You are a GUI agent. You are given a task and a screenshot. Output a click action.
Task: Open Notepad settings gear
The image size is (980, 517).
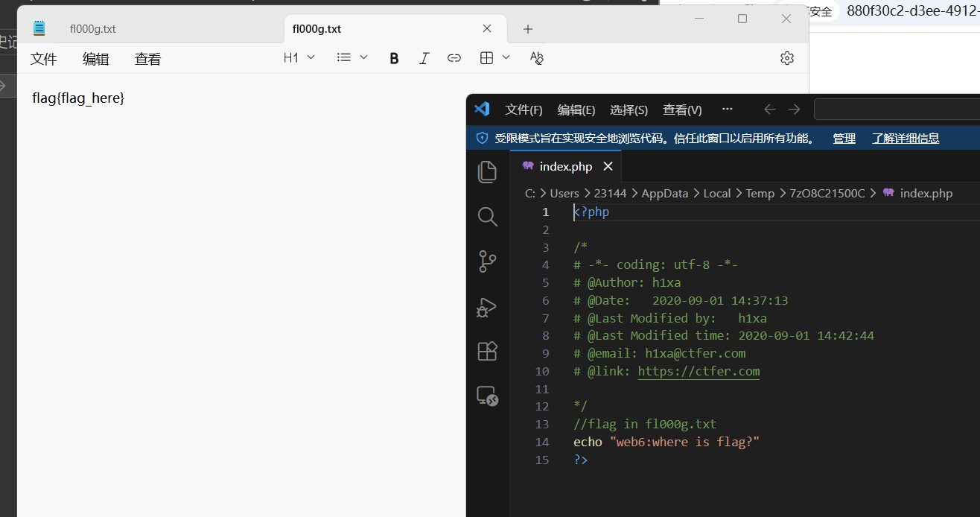(x=786, y=58)
